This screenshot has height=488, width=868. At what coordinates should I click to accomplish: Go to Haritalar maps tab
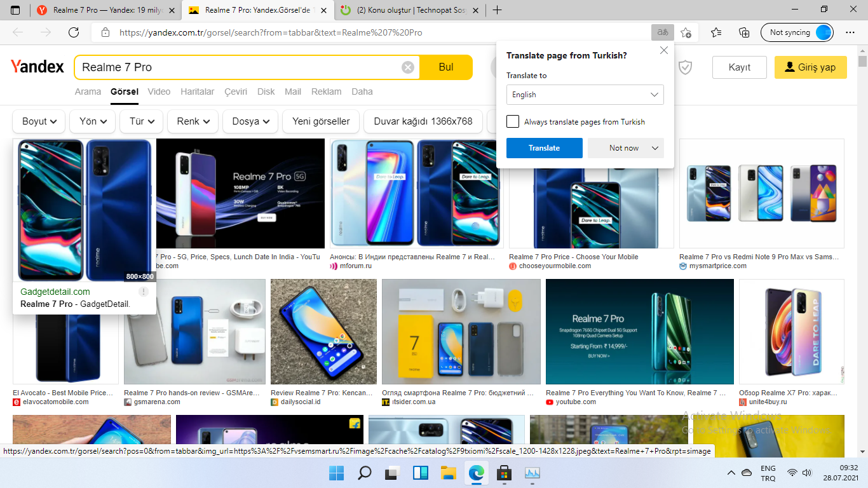tap(197, 91)
